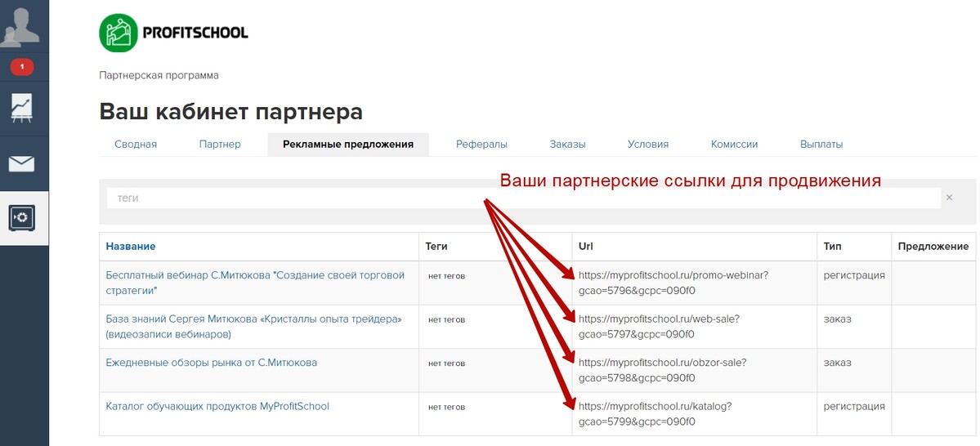Click the Url column header
The height and width of the screenshot is (446, 980).
(x=585, y=246)
